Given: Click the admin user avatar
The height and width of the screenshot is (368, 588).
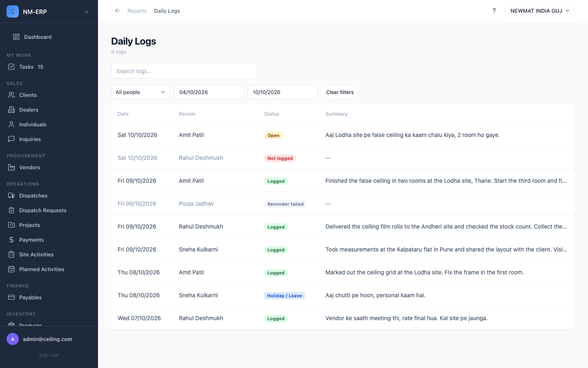Looking at the screenshot, I should pyautogui.click(x=13, y=339).
